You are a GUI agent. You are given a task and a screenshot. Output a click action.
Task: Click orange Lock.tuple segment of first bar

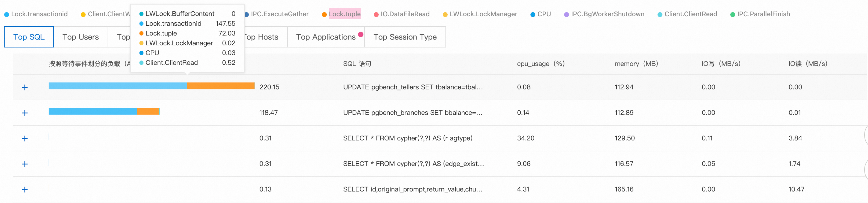tap(221, 86)
